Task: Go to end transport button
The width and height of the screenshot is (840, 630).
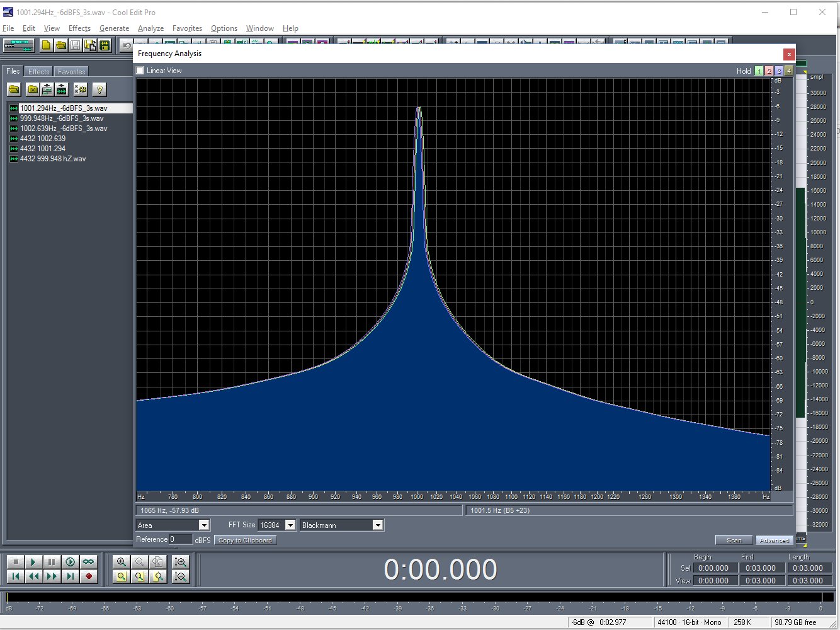Action: tap(71, 576)
